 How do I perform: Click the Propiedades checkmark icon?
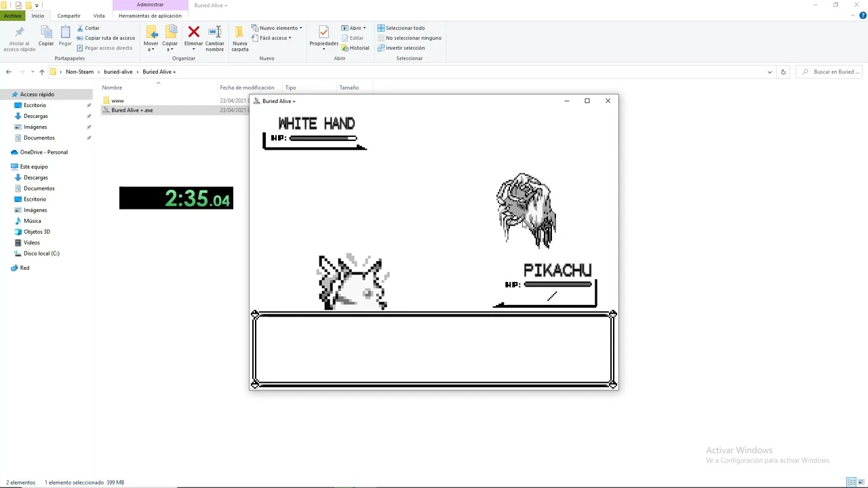(323, 32)
